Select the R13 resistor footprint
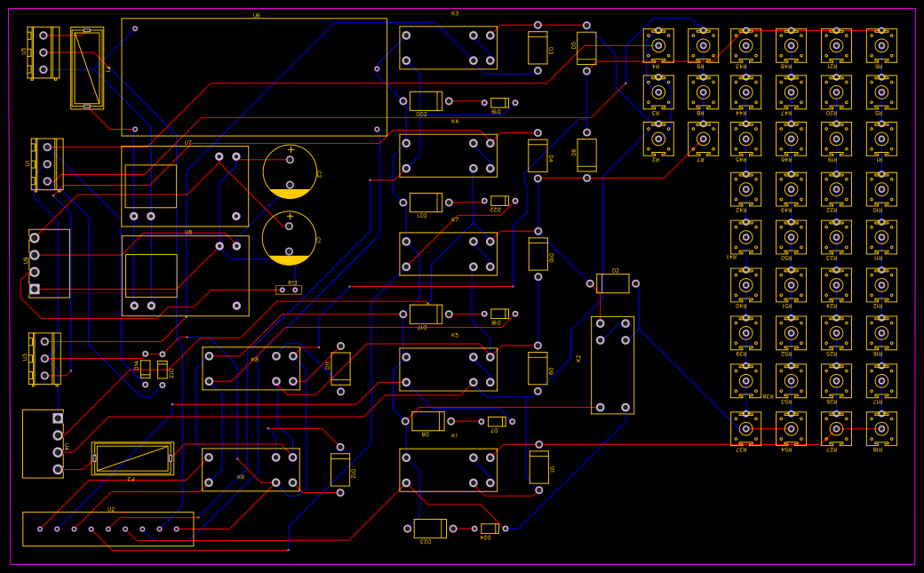Screen dimensions: 924x573 (289, 290)
